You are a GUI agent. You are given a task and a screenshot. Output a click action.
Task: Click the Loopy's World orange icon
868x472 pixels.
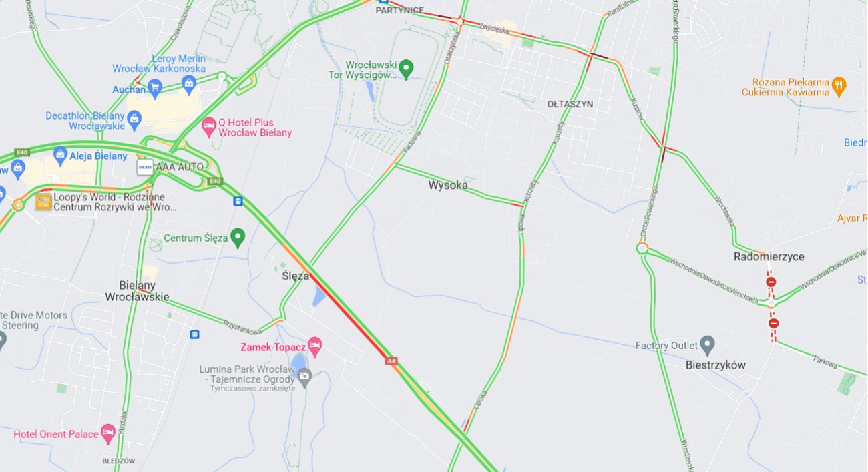(43, 202)
